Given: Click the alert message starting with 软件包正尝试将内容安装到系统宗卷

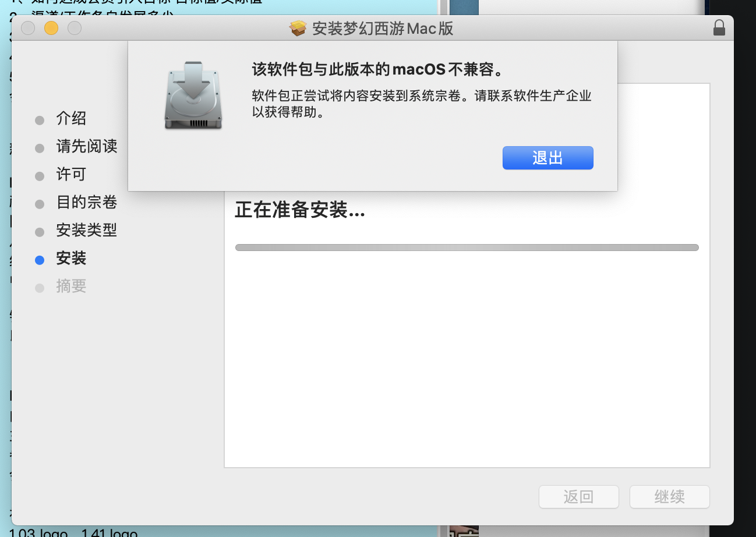Looking at the screenshot, I should [422, 104].
